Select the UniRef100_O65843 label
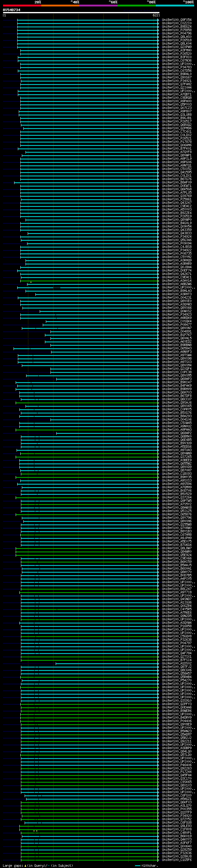 click(x=176, y=349)
